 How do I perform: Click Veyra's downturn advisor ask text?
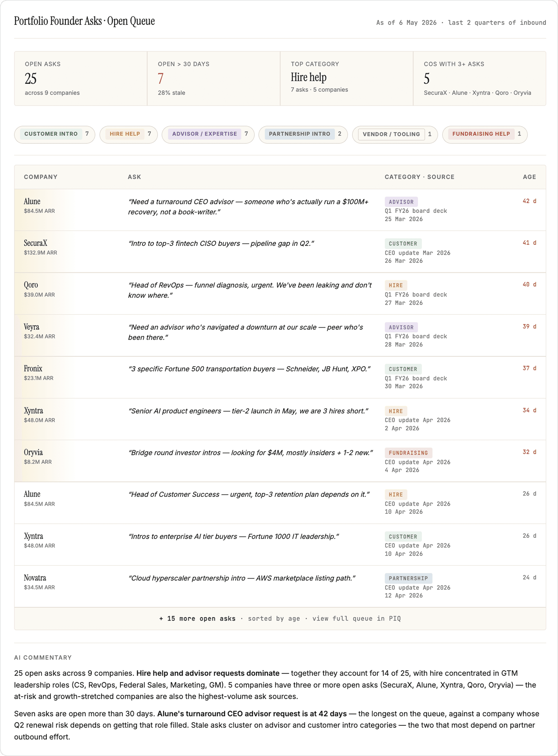246,332
